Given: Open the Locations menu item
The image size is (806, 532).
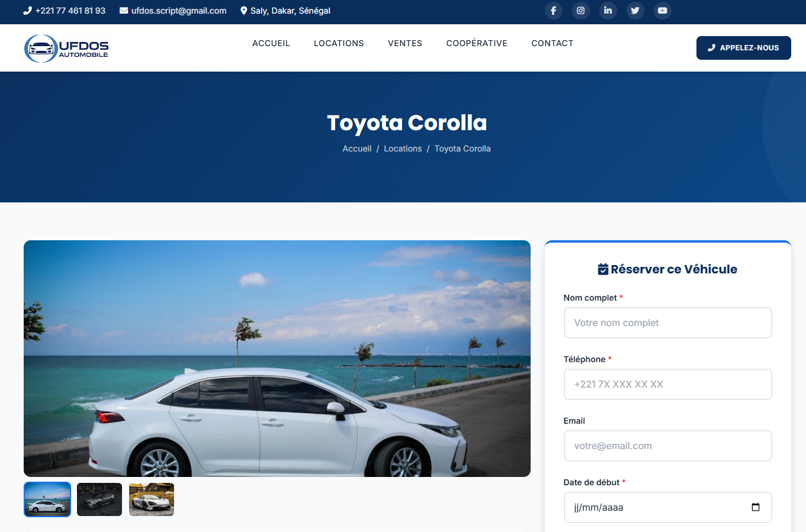Looking at the screenshot, I should click(339, 43).
